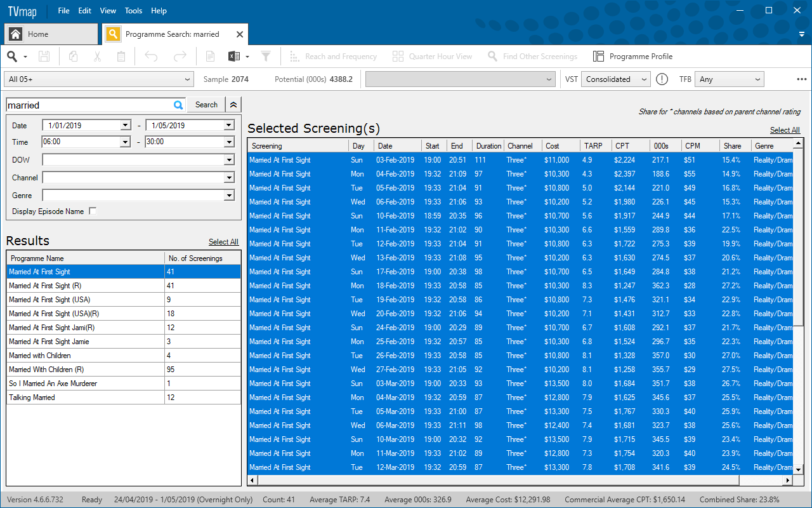Click the redo arrow icon
Image resolution: width=812 pixels, height=508 pixels.
[x=180, y=57]
